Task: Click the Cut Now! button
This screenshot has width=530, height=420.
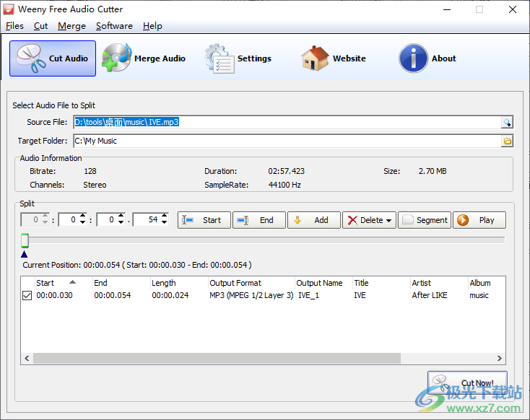Action: [467, 382]
